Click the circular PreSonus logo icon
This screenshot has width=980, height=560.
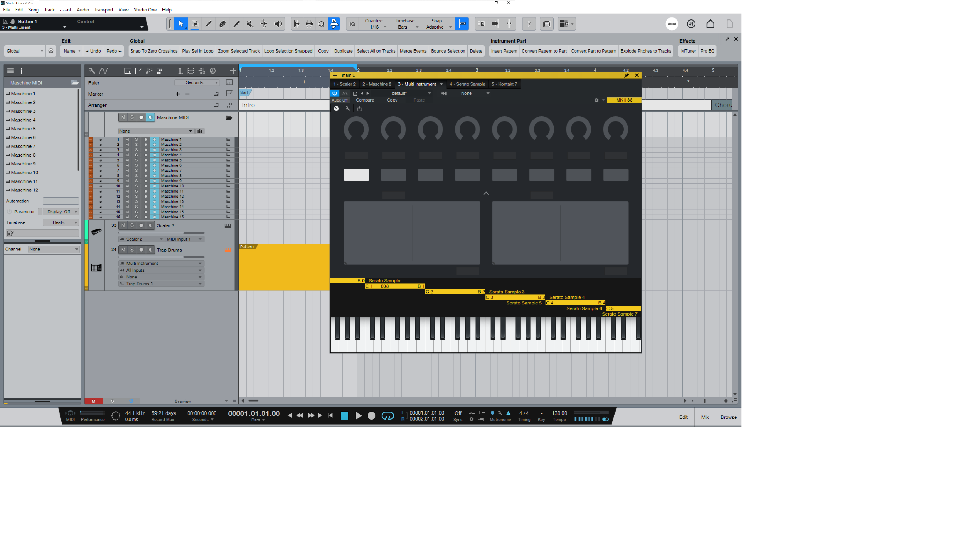[672, 24]
